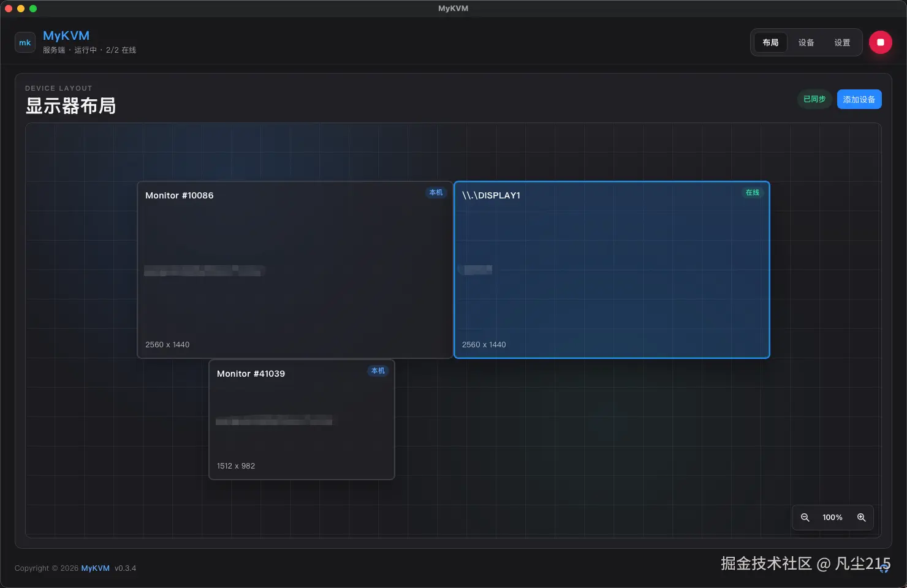Click the v0.3.4 version text

point(125,568)
